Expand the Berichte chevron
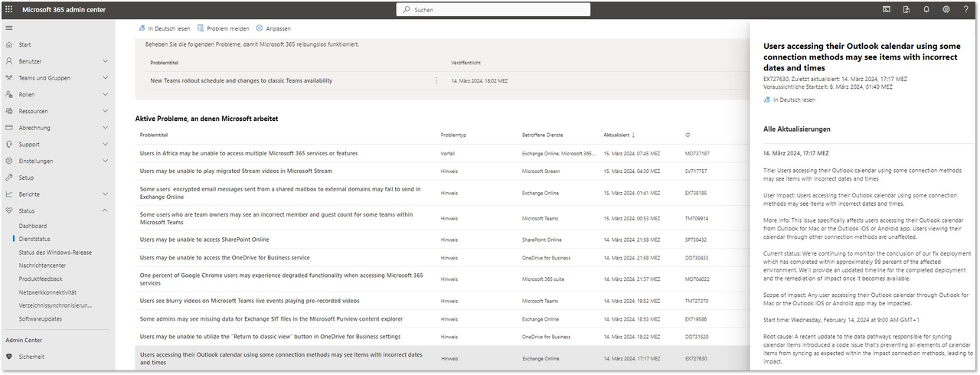The width and height of the screenshot is (980, 375). (x=105, y=194)
